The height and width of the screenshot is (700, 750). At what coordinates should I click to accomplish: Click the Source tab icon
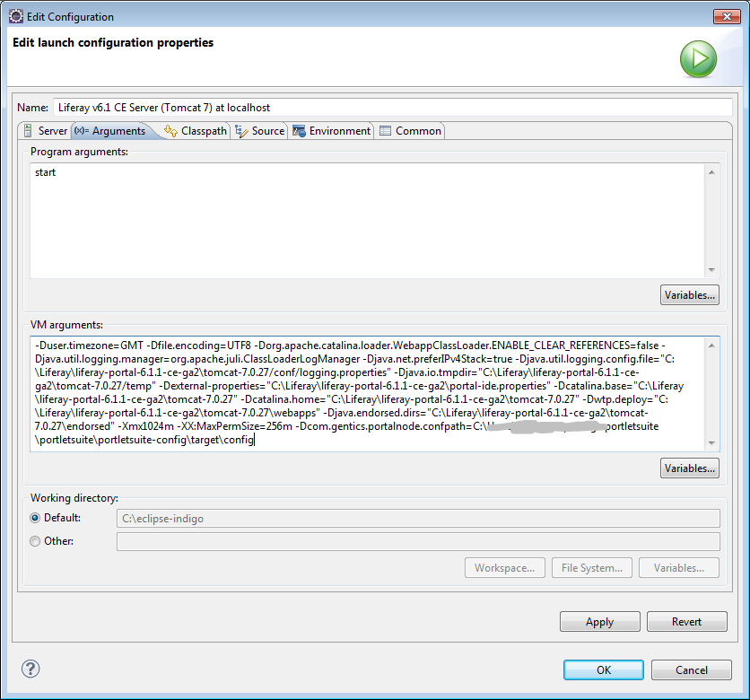[241, 131]
